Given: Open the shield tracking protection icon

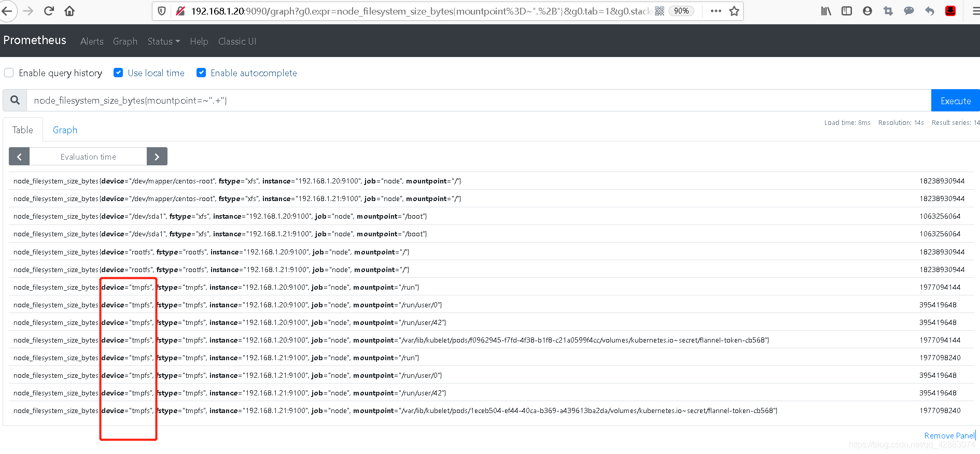Looking at the screenshot, I should click(162, 11).
